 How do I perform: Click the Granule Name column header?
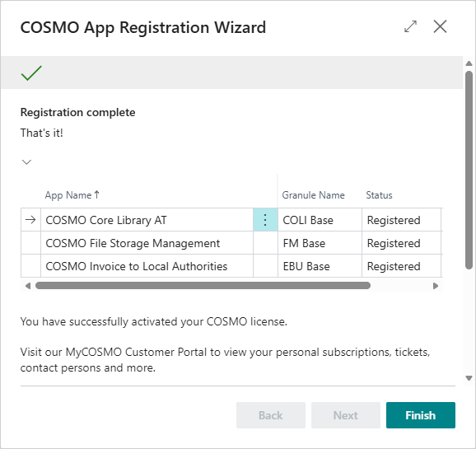click(x=313, y=195)
